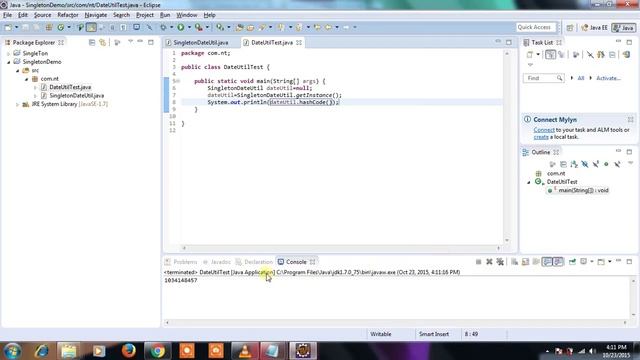Click the Save disk icon in toolbar
This screenshot has width=640, height=360.
25,27
